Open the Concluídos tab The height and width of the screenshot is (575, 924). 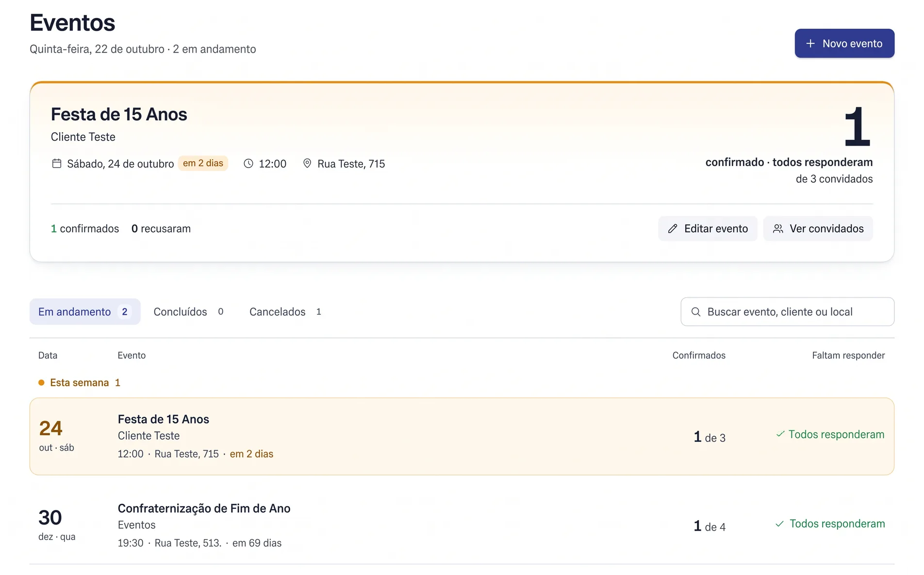[189, 312]
